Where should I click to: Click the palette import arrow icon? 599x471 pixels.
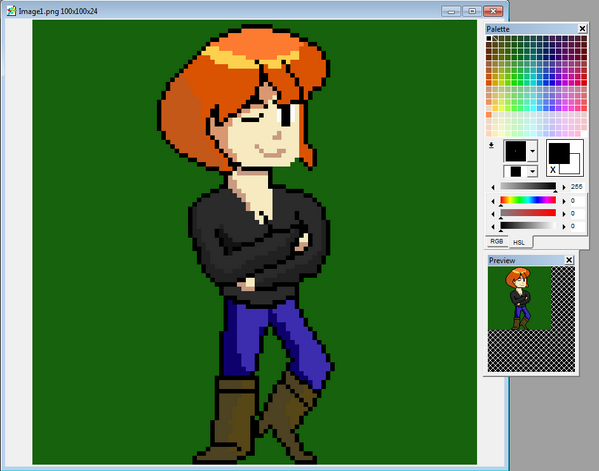pyautogui.click(x=491, y=145)
